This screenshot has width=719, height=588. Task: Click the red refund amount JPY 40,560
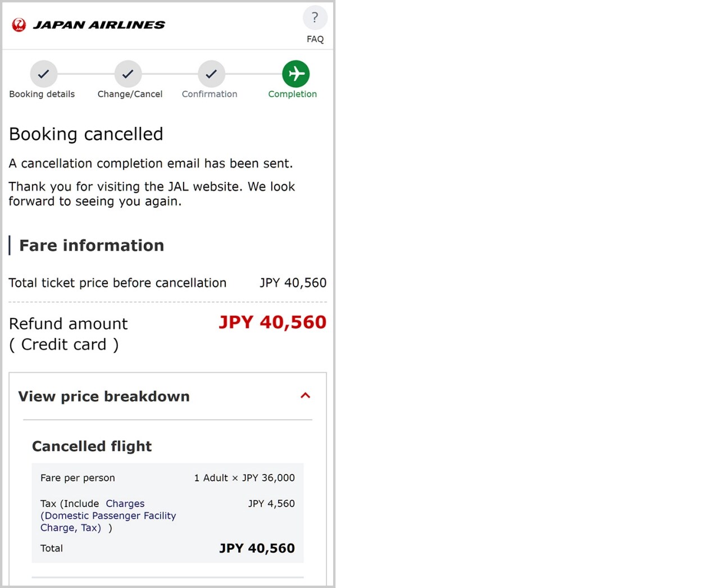(272, 322)
